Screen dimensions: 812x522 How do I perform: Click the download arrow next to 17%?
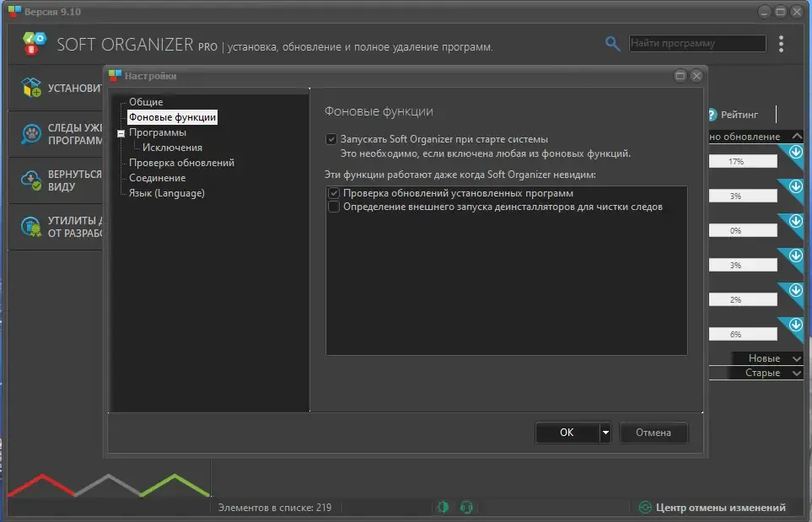[x=795, y=153]
